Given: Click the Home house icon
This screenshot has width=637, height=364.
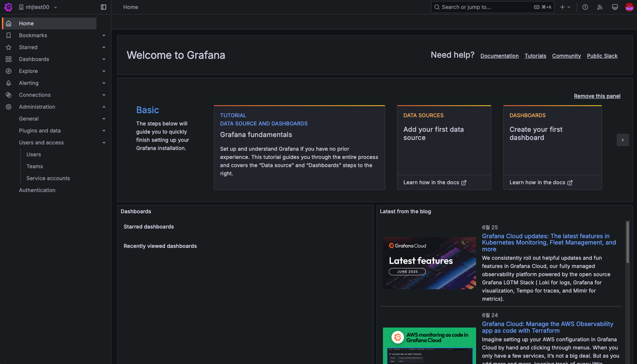Looking at the screenshot, I should (x=9, y=23).
